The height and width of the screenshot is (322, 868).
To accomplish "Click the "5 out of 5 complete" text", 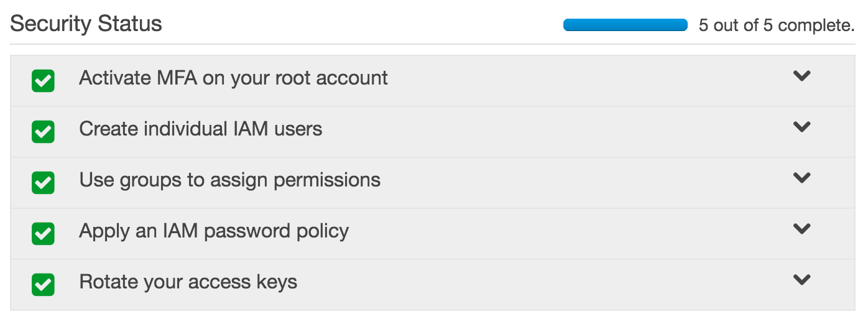I will 777,25.
